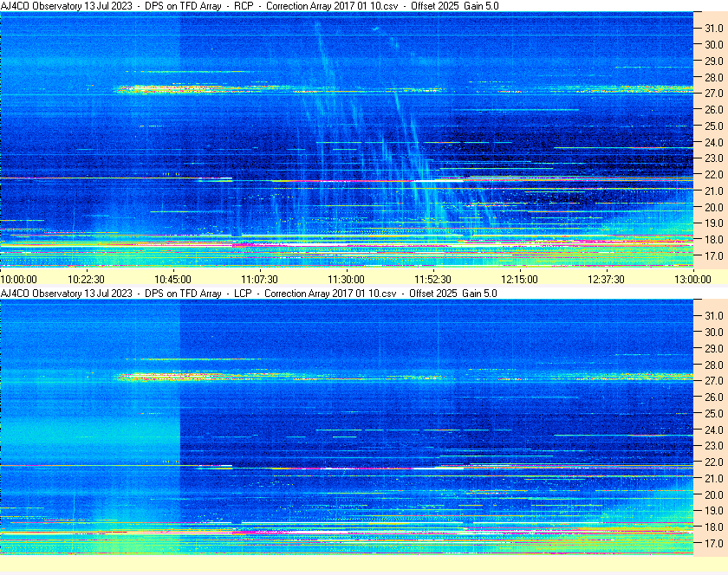Click the LCP spectrogram title text
728x575 pixels.
[x=249, y=294]
